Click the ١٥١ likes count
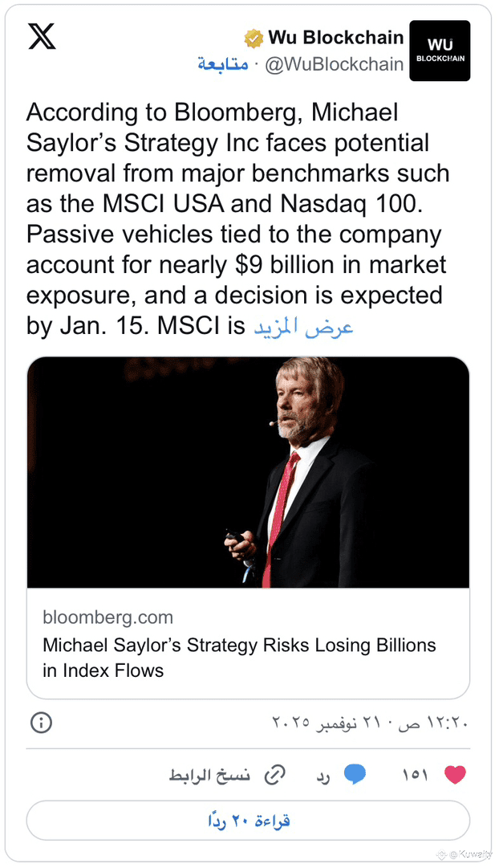The image size is (499, 868). 414,775
